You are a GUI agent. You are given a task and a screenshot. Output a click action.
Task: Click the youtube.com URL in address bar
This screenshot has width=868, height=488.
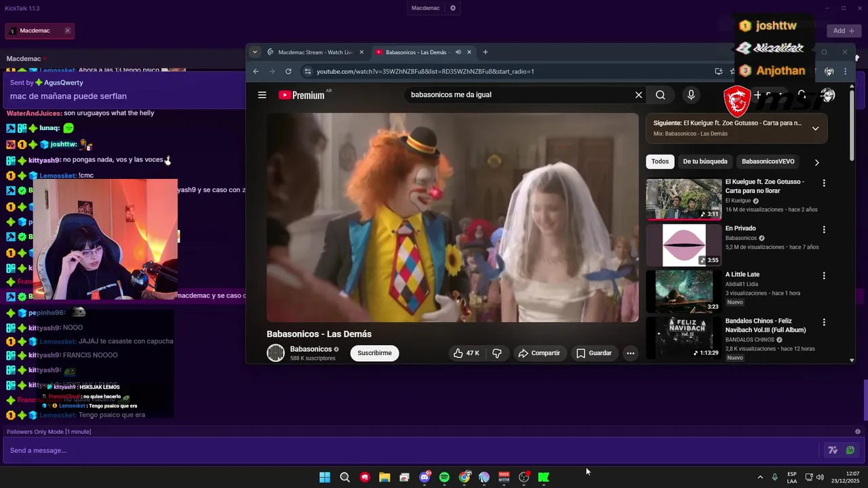[425, 71]
